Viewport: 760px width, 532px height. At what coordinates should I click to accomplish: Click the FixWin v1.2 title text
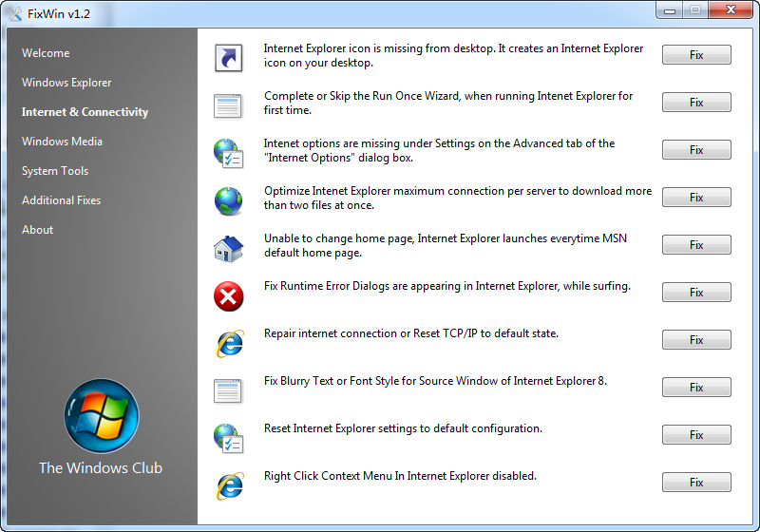59,14
